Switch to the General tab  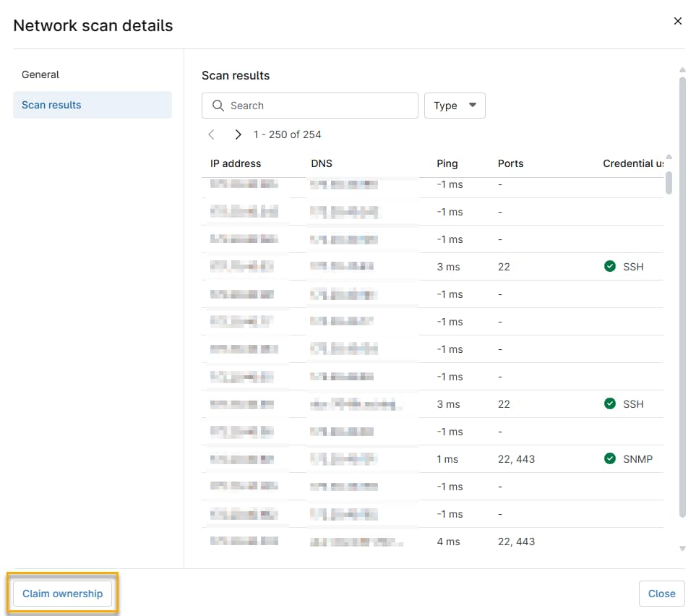pos(40,74)
